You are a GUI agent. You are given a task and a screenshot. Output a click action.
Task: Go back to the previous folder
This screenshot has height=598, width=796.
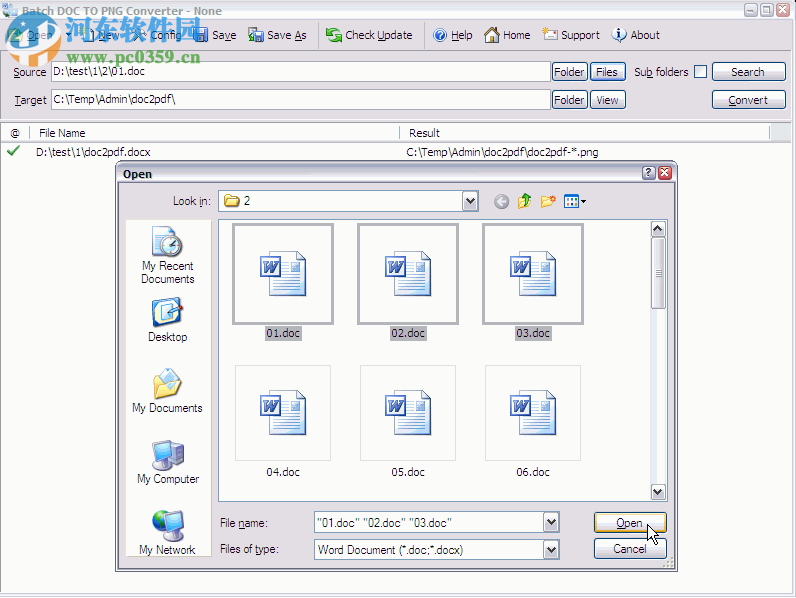501,202
